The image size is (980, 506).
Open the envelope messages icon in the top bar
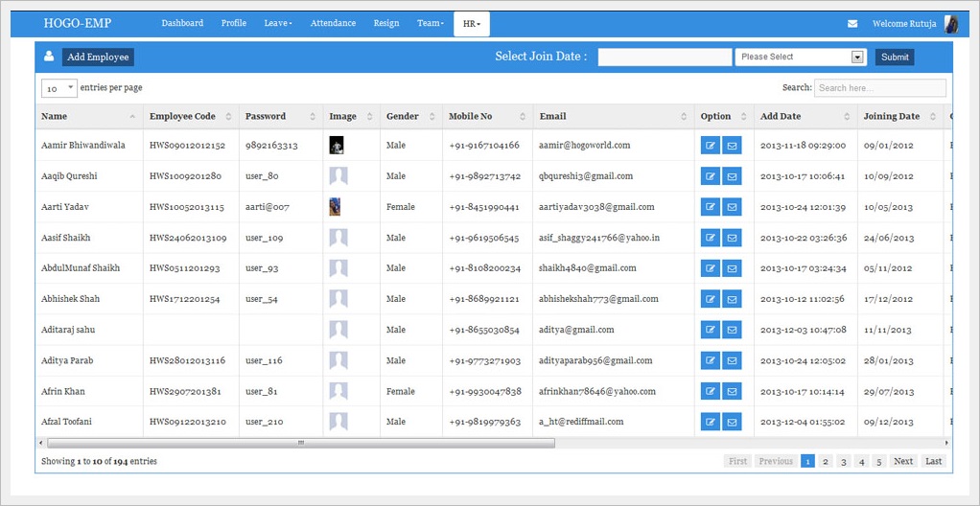click(852, 24)
